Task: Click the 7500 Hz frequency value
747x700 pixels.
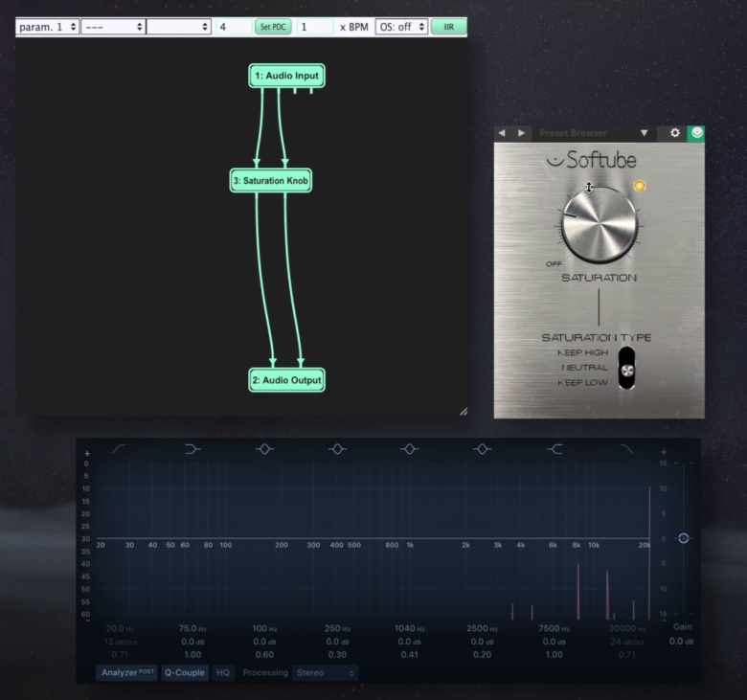Action: click(555, 628)
